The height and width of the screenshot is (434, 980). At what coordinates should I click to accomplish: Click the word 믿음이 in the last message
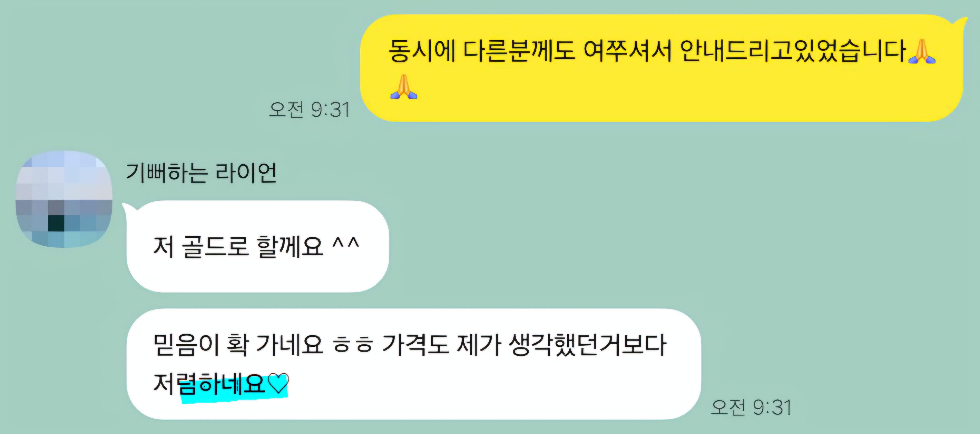pyautogui.click(x=186, y=345)
